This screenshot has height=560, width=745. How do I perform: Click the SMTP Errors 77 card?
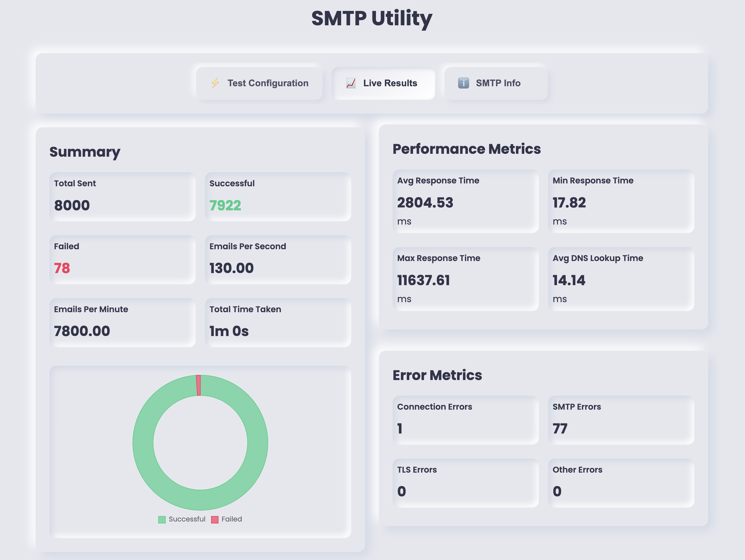pos(621,420)
